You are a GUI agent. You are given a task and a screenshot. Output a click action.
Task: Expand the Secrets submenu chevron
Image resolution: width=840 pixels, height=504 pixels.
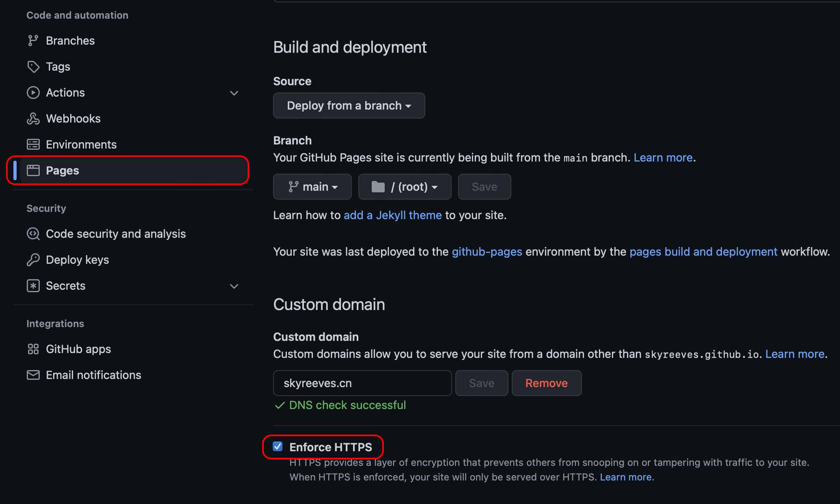coord(234,286)
